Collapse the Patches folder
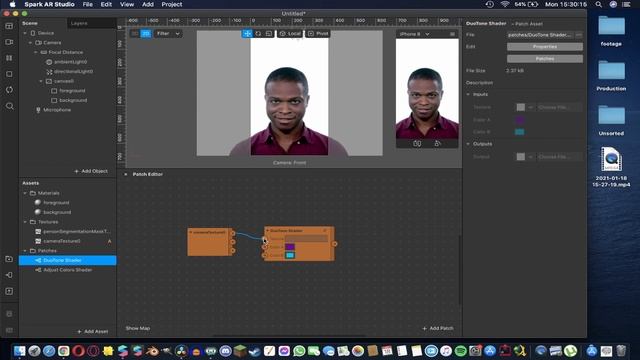The height and width of the screenshot is (360, 640). pos(25,251)
